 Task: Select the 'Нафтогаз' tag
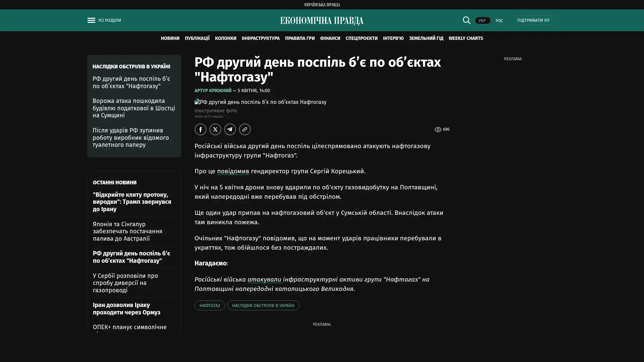point(210,305)
